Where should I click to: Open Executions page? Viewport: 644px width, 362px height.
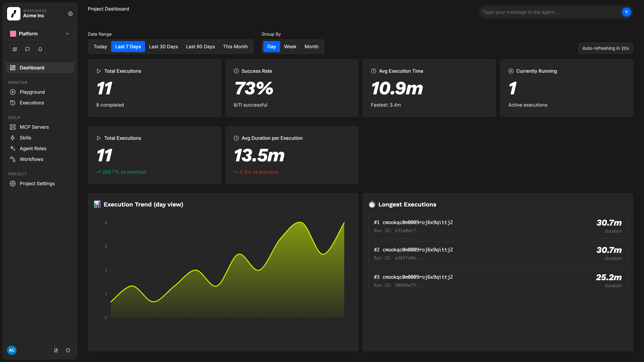pyautogui.click(x=40, y=103)
